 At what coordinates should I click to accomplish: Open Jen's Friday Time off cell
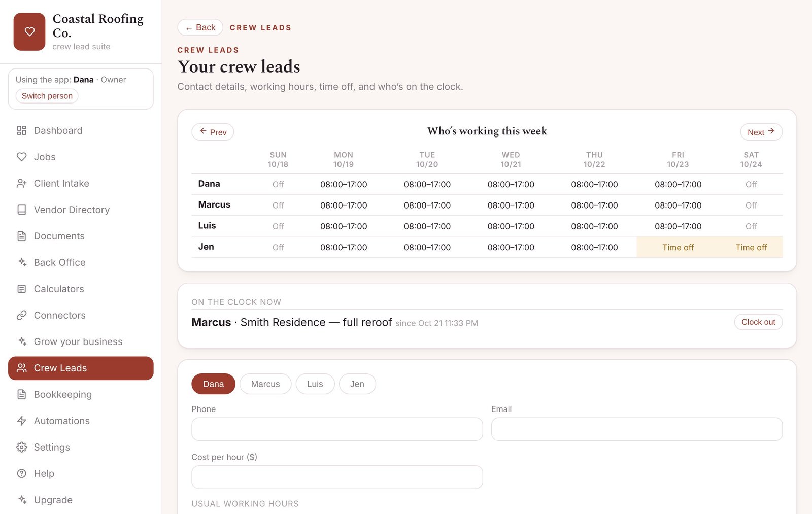[678, 247]
